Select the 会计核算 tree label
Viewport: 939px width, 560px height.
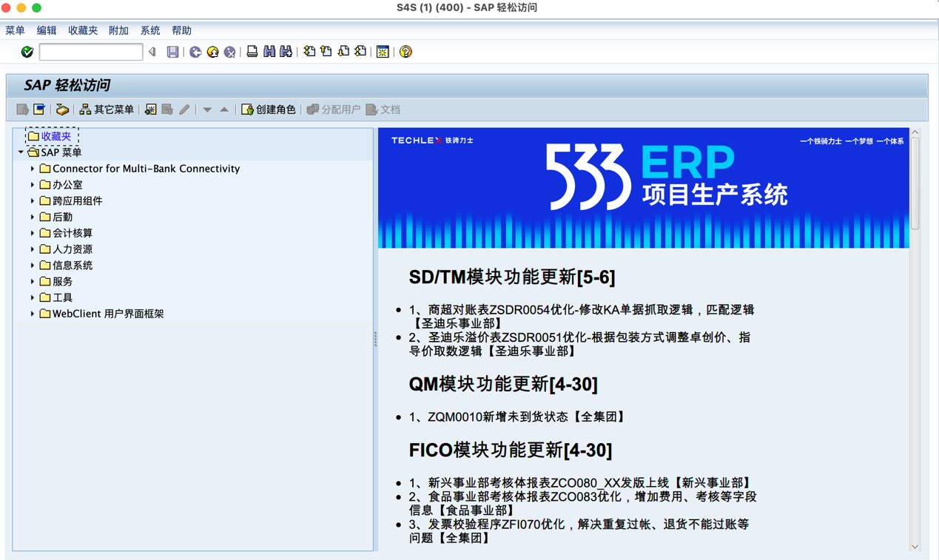[73, 233]
